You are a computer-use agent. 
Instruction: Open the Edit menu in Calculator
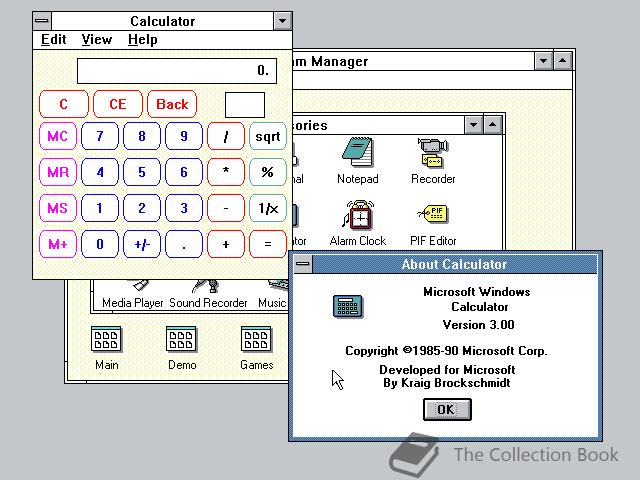(53, 40)
